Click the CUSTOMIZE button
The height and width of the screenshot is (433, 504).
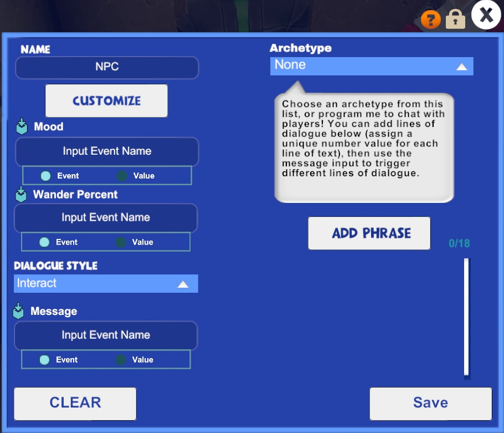[x=106, y=101]
